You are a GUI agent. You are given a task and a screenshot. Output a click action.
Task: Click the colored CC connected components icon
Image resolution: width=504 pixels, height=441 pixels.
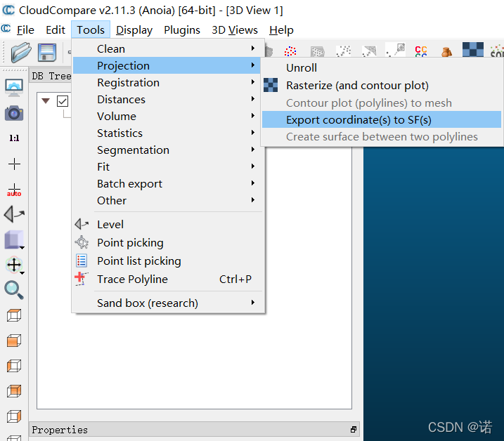[x=421, y=51]
